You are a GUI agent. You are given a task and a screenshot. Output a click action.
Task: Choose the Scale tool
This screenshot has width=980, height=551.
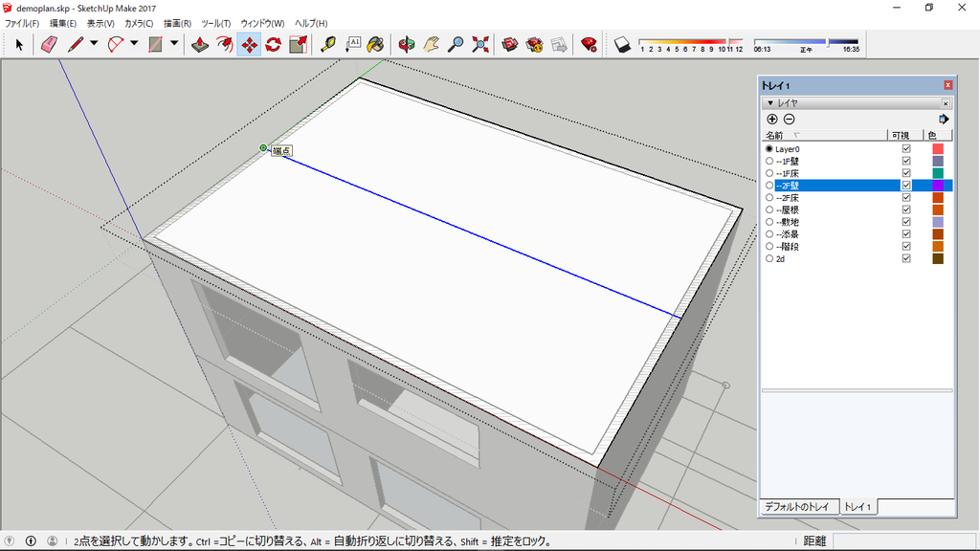pos(299,44)
